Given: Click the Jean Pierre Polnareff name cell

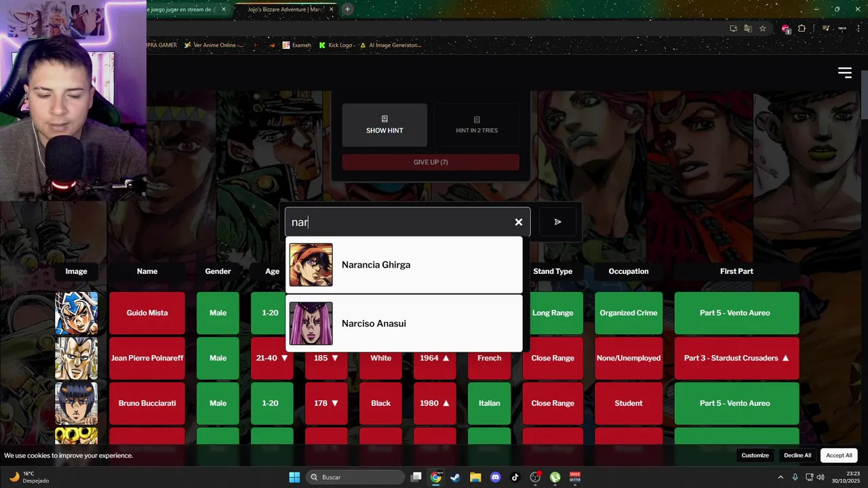Looking at the screenshot, I should click(147, 358).
